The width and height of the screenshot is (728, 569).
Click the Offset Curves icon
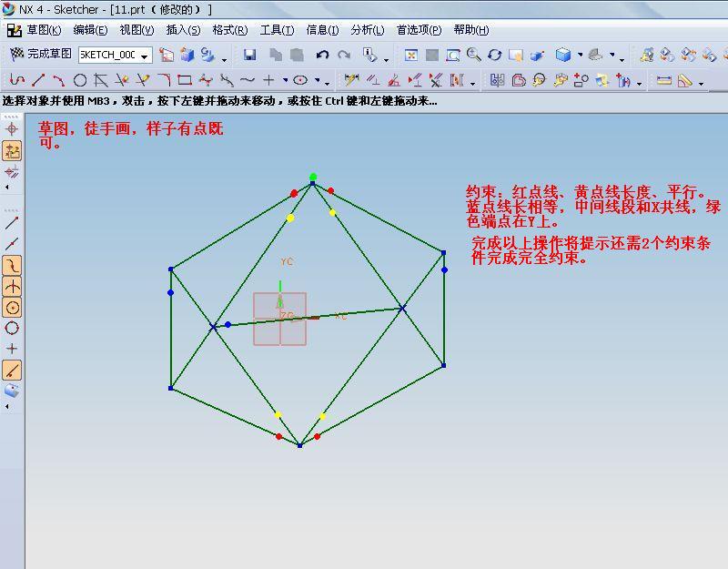click(518, 80)
